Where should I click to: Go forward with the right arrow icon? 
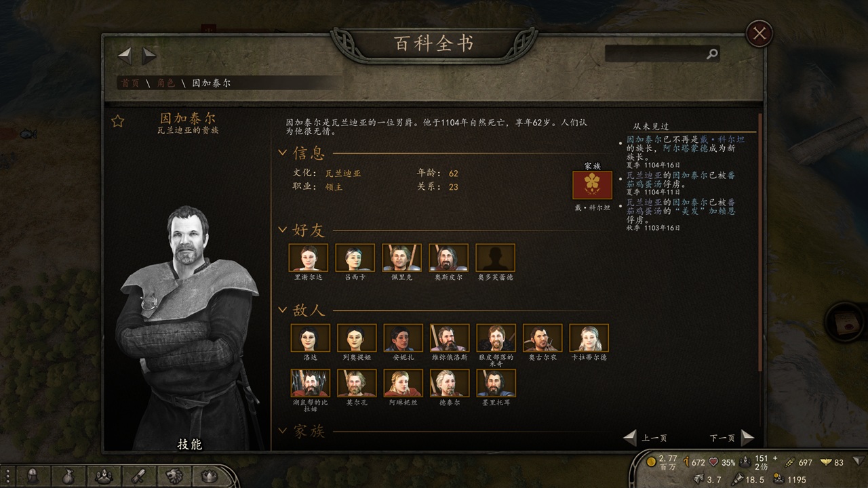click(149, 55)
